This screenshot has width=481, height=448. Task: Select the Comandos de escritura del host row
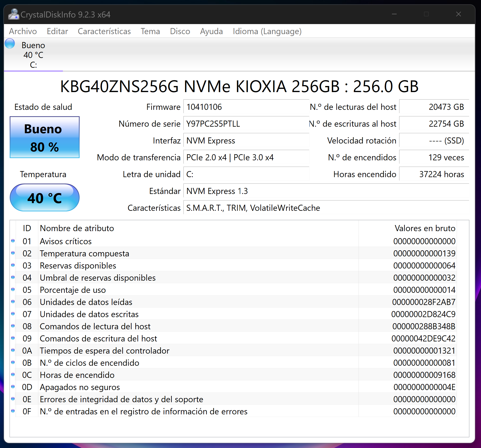point(233,338)
